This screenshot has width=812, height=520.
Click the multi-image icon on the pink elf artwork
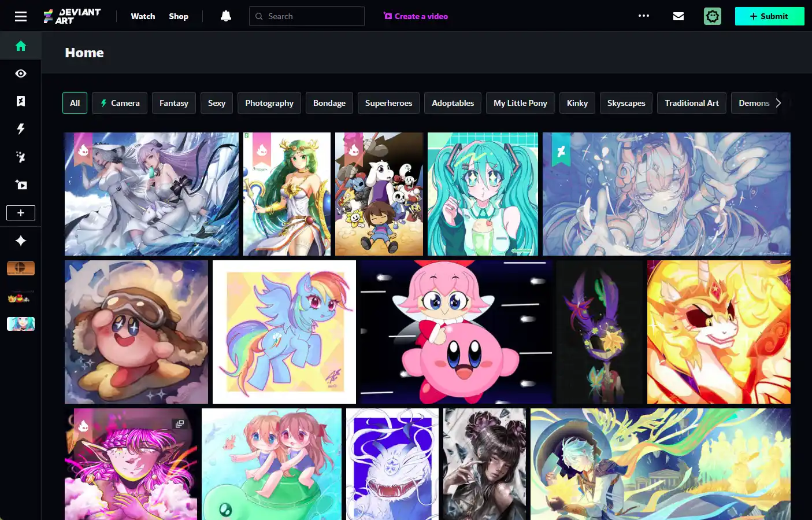180,424
